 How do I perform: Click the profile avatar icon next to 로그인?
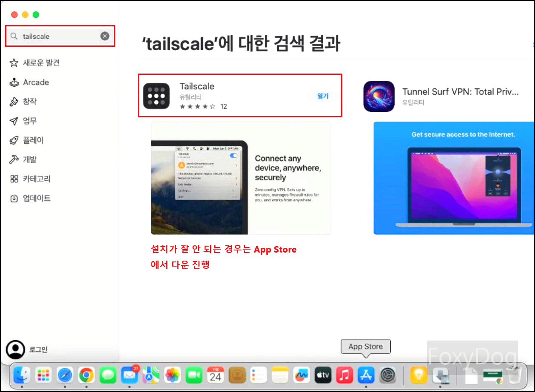click(x=16, y=349)
